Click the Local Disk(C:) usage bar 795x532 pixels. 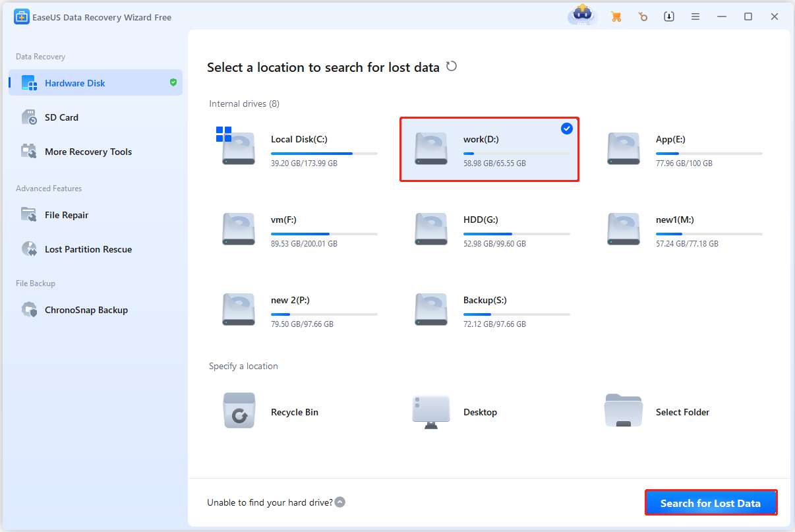(324, 154)
